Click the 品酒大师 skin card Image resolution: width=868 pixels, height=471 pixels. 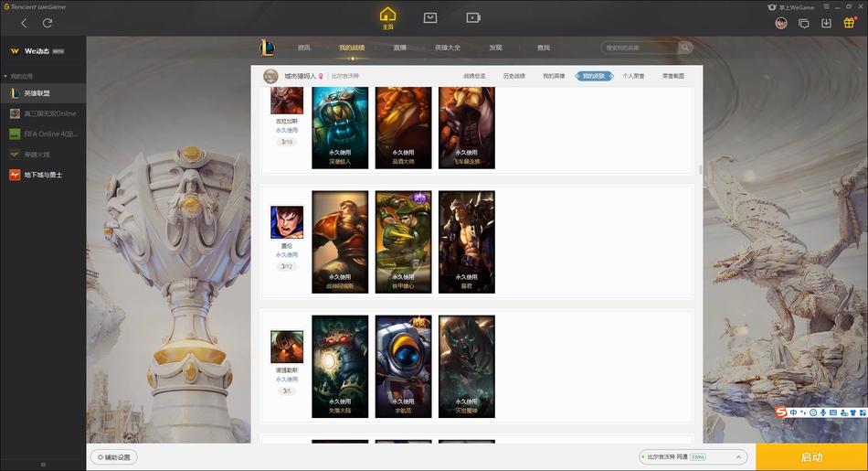pyautogui.click(x=403, y=127)
